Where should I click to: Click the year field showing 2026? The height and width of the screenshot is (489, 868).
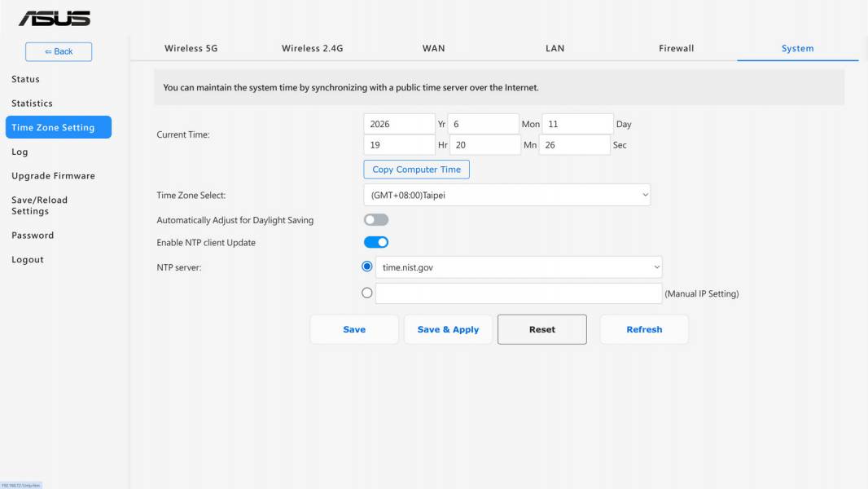click(399, 124)
